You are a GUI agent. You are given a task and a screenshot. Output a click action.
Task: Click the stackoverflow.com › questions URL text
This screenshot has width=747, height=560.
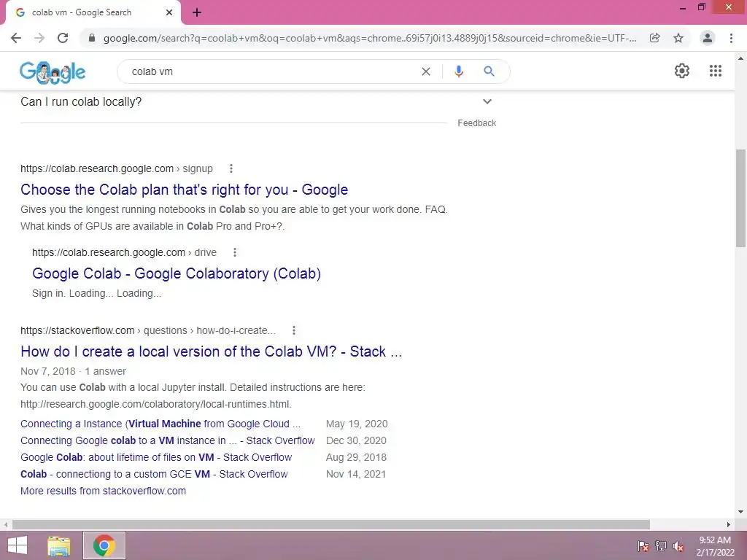click(x=148, y=330)
